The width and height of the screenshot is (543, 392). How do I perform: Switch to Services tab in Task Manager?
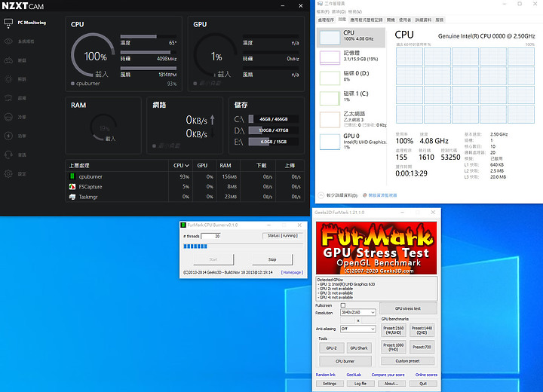pyautogui.click(x=440, y=20)
